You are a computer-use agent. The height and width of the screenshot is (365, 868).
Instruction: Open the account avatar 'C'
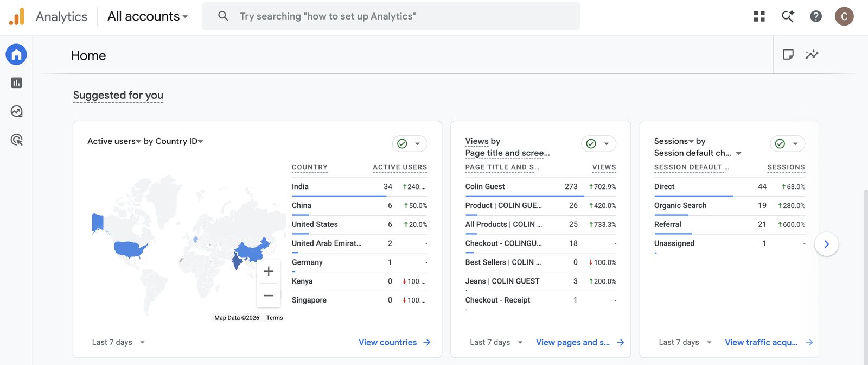click(x=844, y=16)
